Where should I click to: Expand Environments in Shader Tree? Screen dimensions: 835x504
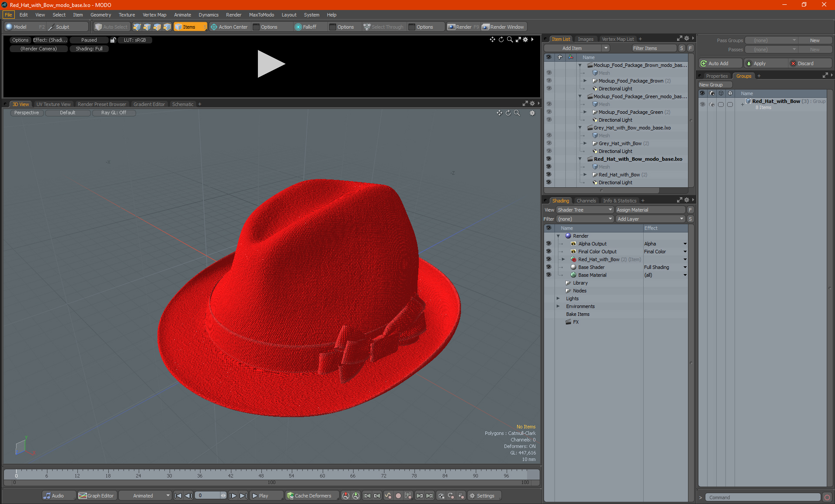coord(558,306)
